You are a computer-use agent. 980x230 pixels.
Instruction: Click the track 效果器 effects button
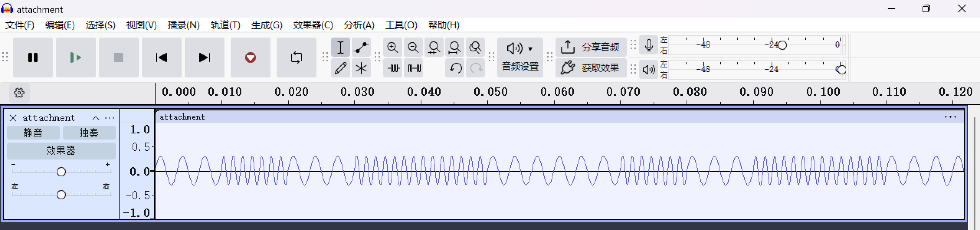61,150
